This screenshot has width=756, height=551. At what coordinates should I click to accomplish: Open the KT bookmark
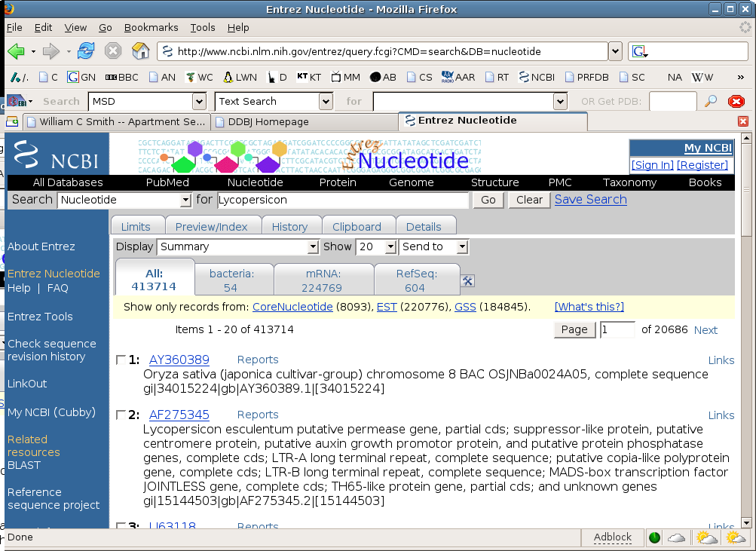click(x=309, y=77)
